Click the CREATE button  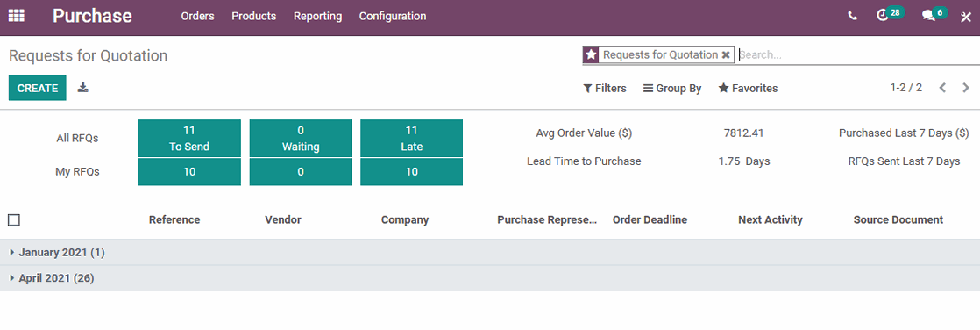click(38, 89)
